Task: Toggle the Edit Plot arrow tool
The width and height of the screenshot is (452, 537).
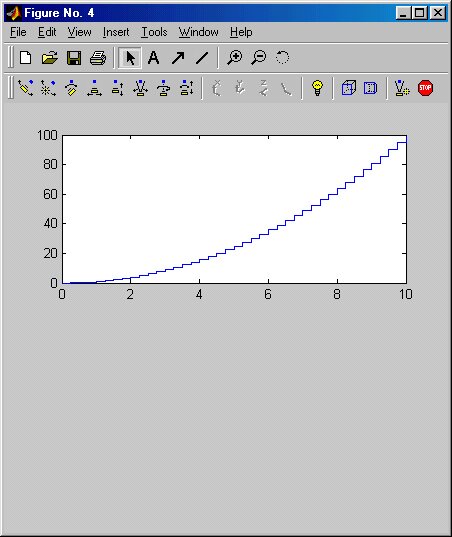Action: (x=130, y=58)
